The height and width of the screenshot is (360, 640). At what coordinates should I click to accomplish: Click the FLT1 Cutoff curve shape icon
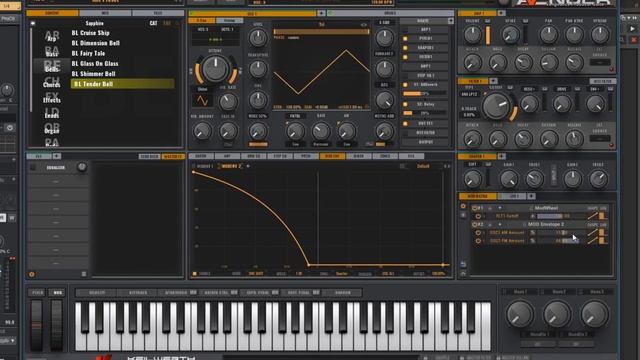tap(592, 216)
